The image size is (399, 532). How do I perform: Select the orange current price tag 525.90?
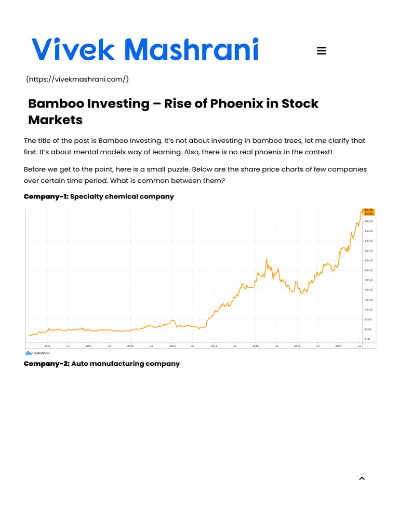coord(368,211)
